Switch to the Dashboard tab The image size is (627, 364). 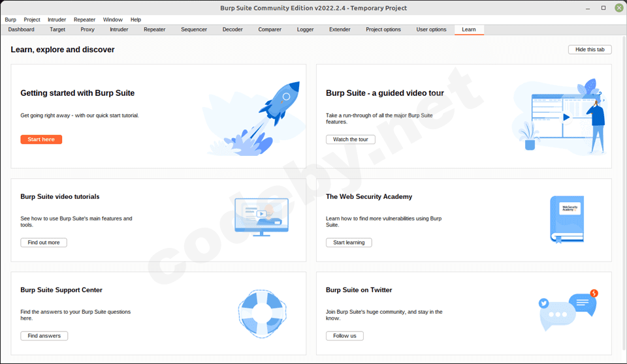tap(21, 29)
